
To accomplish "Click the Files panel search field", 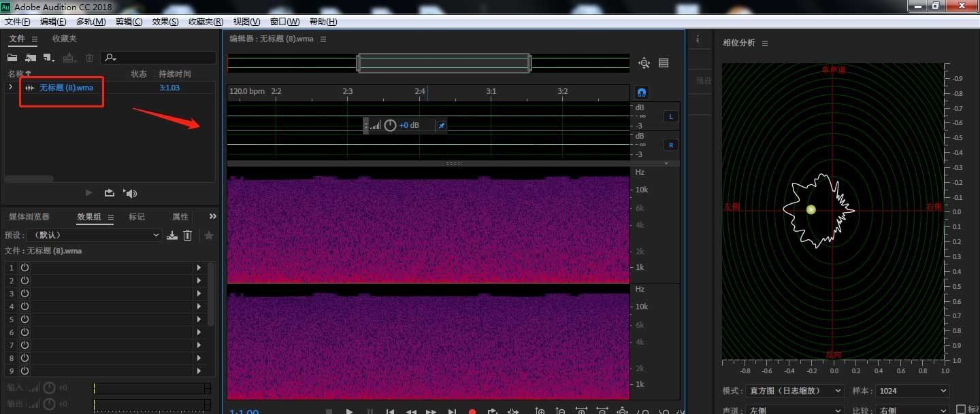I will click(158, 58).
